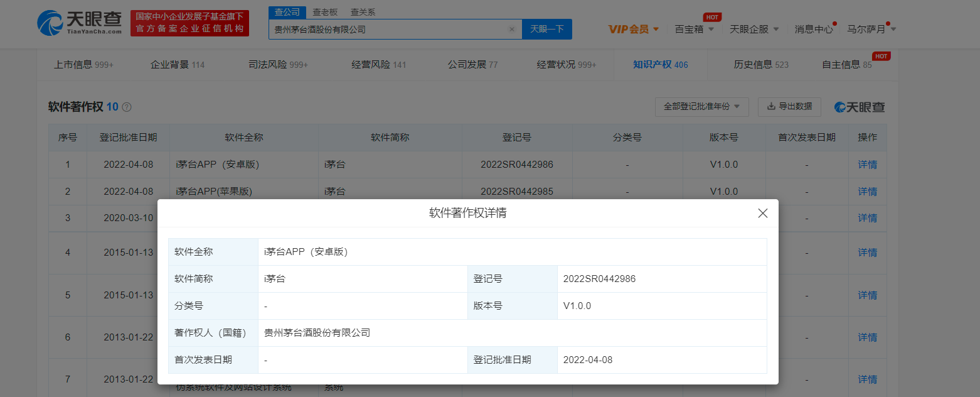This screenshot has height=397, width=980.
Task: Expand the 百宝箱 menu
Action: coord(694,29)
